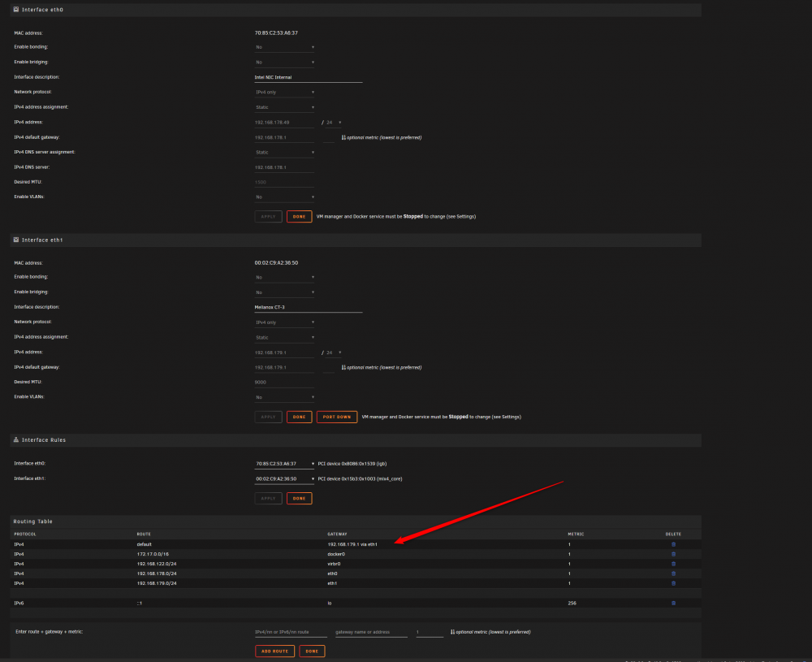Focus eth1 Desired MTU 9000 field
The height and width of the screenshot is (662, 812).
tap(284, 383)
